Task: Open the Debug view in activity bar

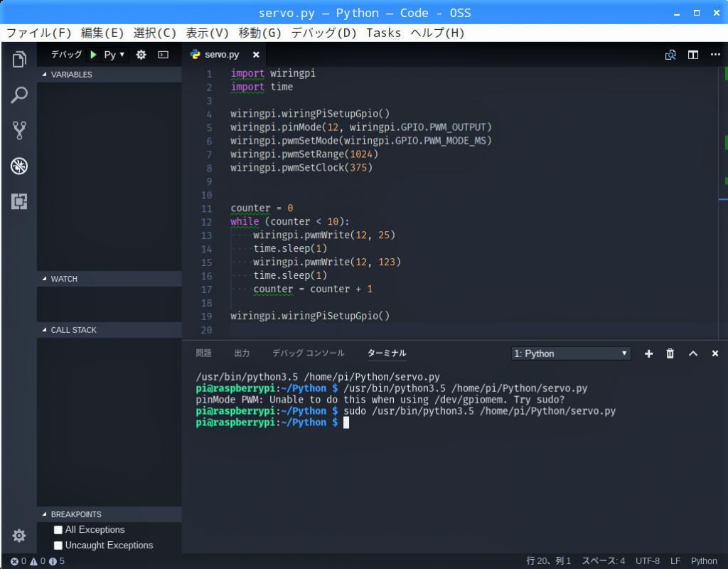Action: point(19,166)
